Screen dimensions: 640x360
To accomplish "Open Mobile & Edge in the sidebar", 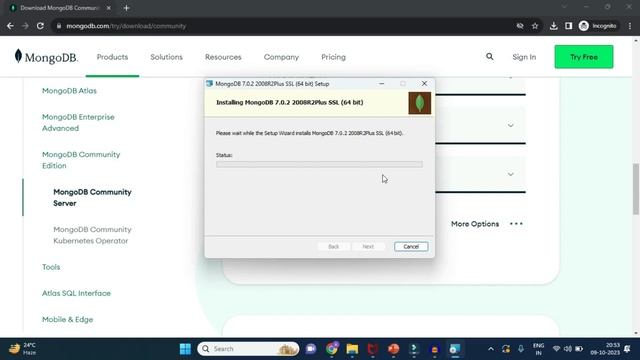I will 67,319.
